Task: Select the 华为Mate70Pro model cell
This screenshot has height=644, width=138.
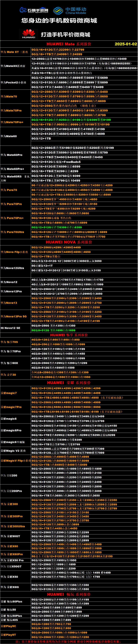Action: pos(16,111)
